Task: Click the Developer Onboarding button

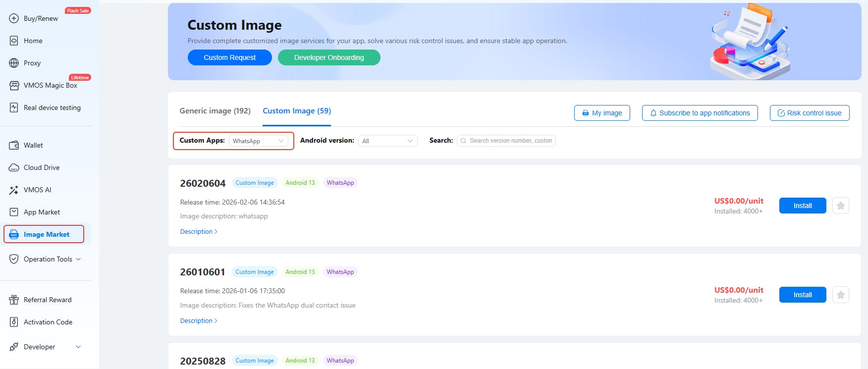Action: tap(329, 57)
